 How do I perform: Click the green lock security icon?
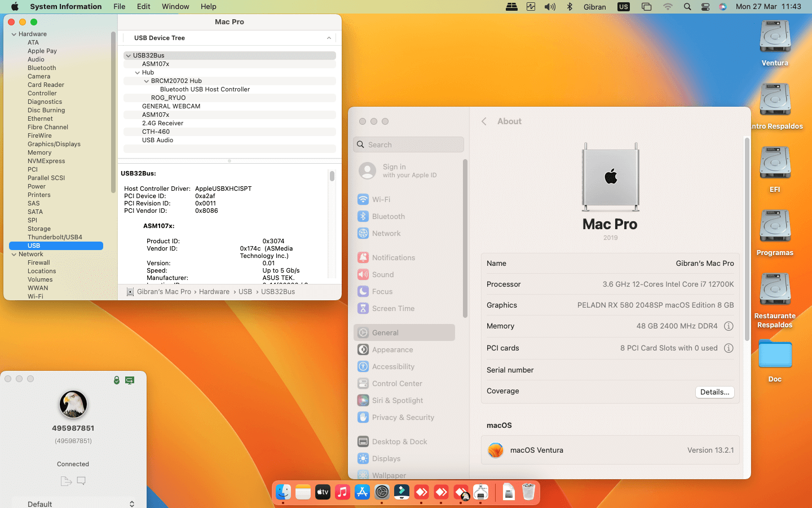pyautogui.click(x=117, y=380)
